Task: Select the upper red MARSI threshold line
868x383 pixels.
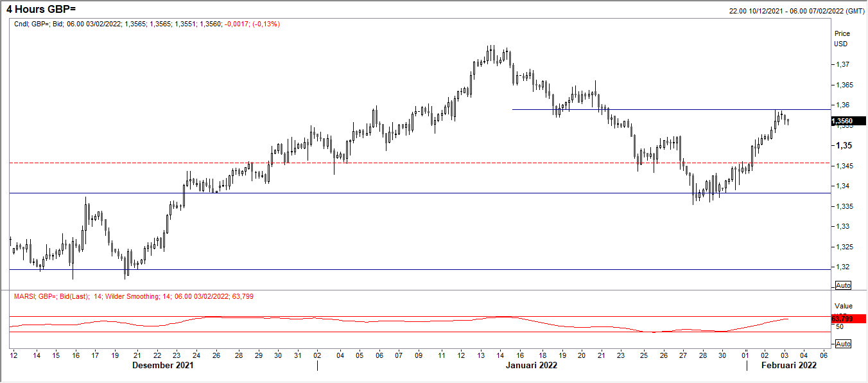Action: (x=419, y=317)
